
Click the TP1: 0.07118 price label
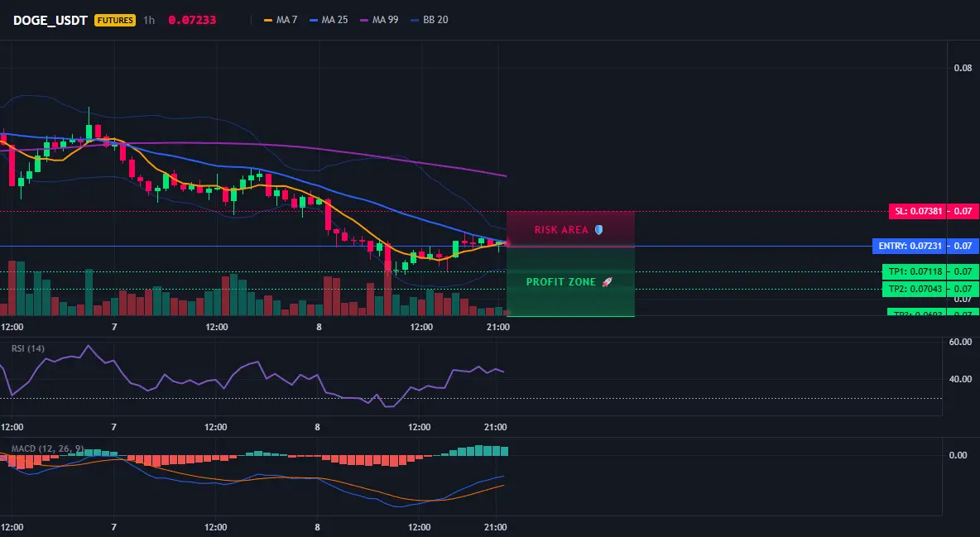(915, 272)
